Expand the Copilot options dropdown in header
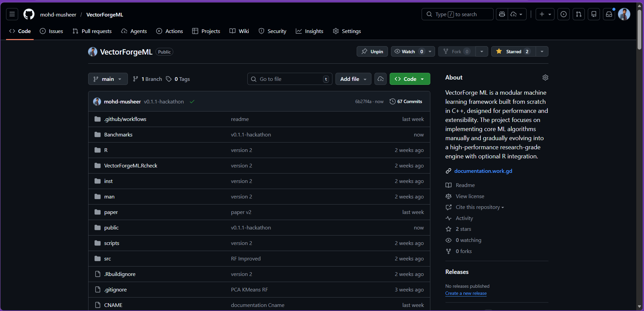This screenshot has height=311, width=644. pyautogui.click(x=517, y=14)
